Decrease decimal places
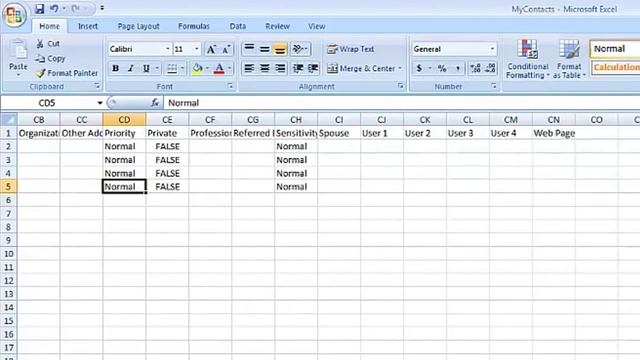 click(x=490, y=68)
